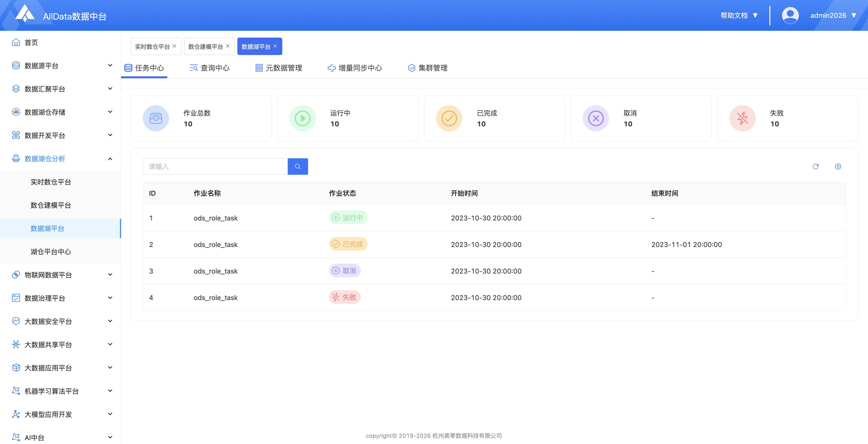
Task: Click the 数据治理平台 checklist icon
Action: tap(16, 298)
